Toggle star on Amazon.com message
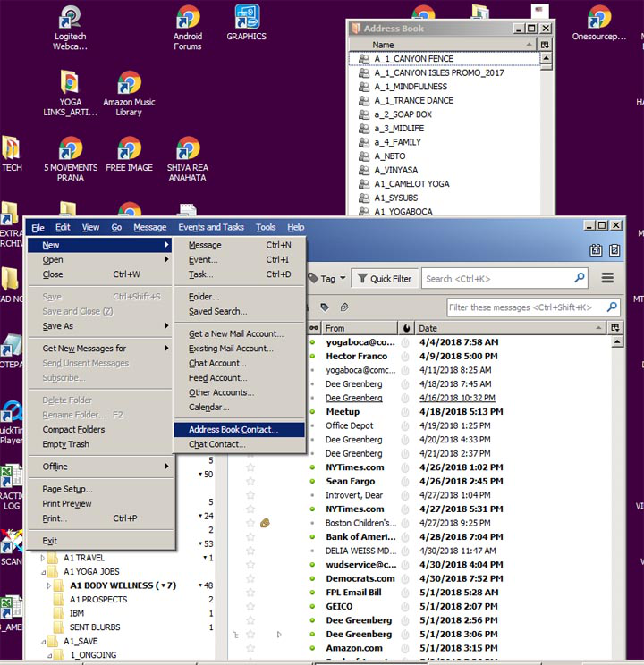This screenshot has width=644, height=665. tap(250, 648)
